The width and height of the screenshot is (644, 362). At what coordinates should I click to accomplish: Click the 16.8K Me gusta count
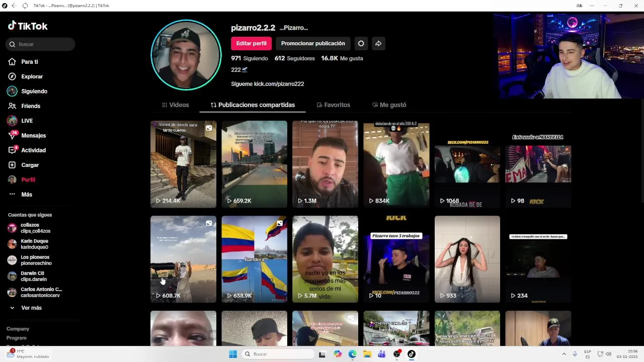click(x=342, y=58)
